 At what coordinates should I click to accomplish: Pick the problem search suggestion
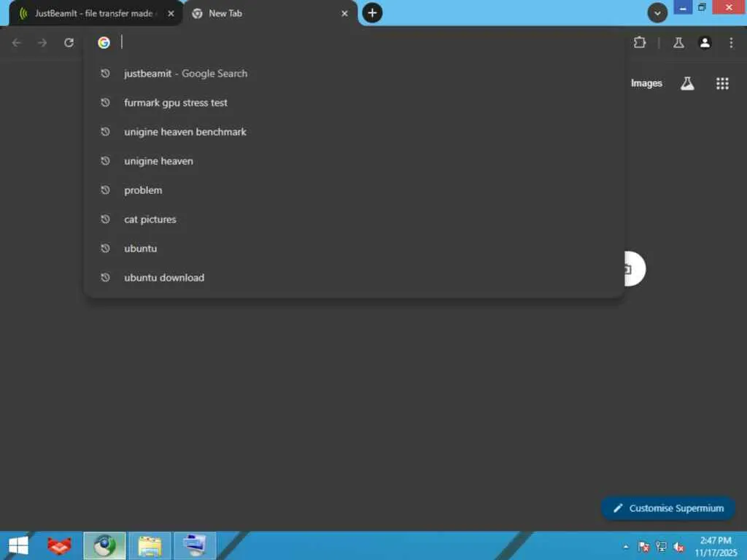click(x=354, y=190)
